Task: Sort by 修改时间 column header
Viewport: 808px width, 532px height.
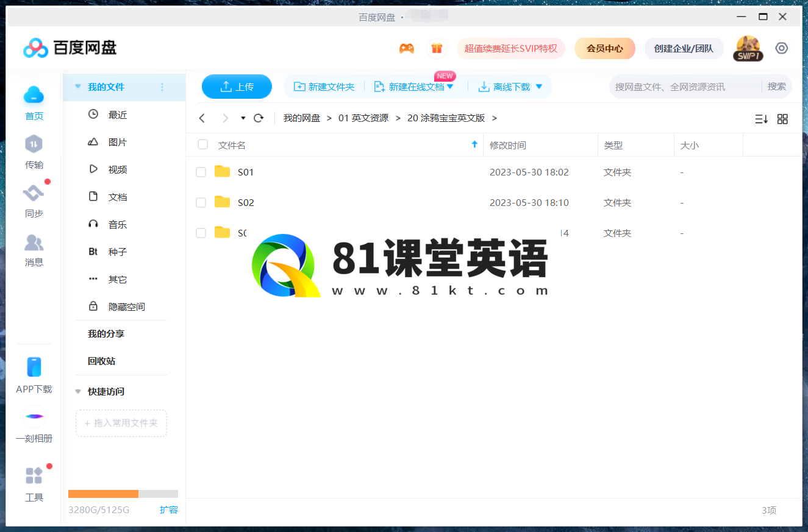Action: click(508, 145)
